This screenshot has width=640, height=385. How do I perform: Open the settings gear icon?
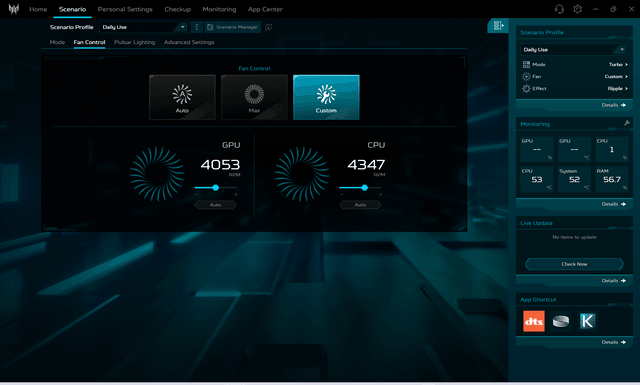coord(577,9)
